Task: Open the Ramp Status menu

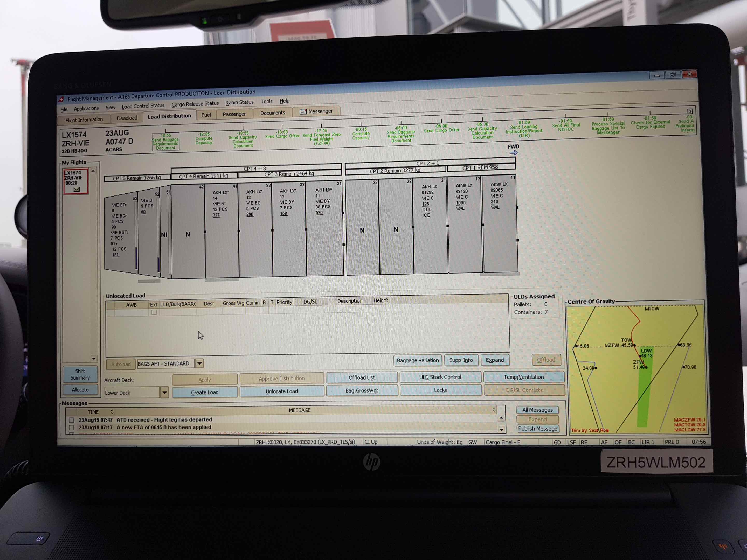Action: point(239,102)
